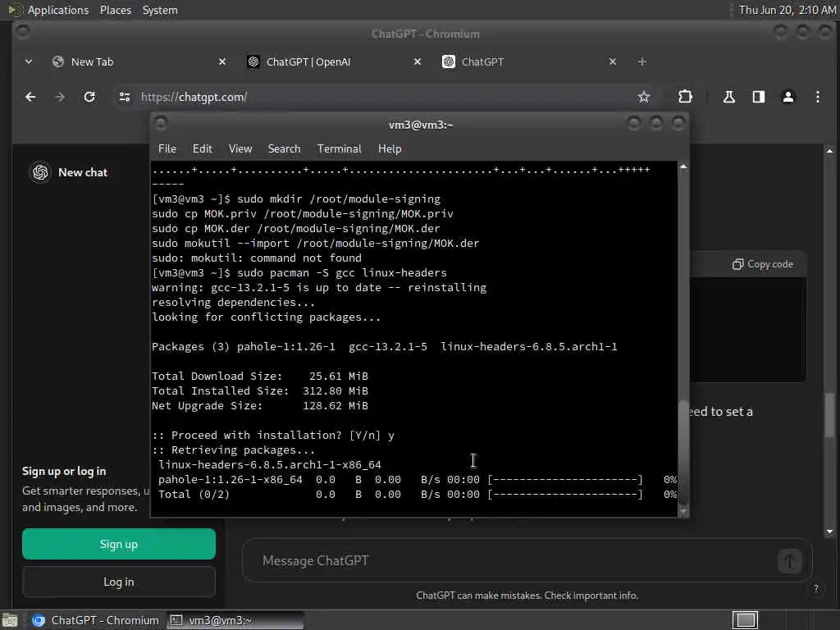The width and height of the screenshot is (840, 630).
Task: Open the Terminal menu in terminal window
Action: coord(339,149)
